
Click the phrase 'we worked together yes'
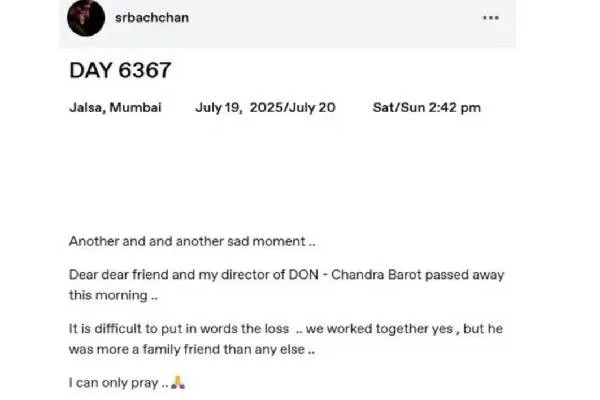(x=380, y=329)
